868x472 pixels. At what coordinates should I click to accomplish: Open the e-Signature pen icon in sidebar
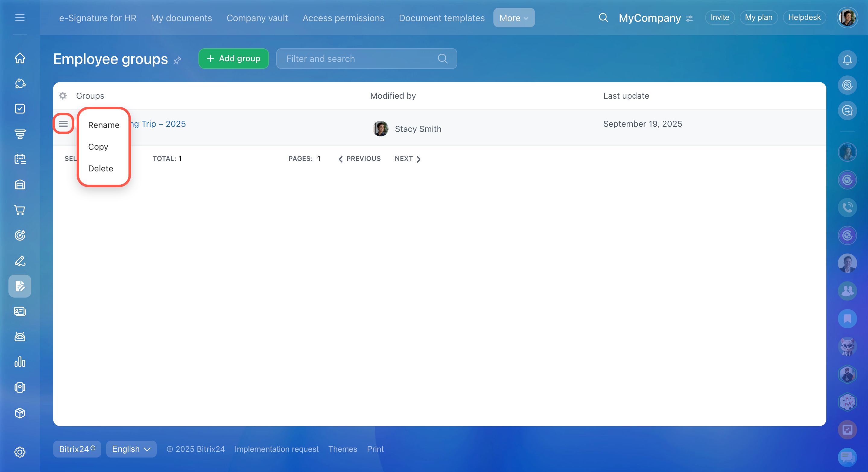(x=20, y=261)
